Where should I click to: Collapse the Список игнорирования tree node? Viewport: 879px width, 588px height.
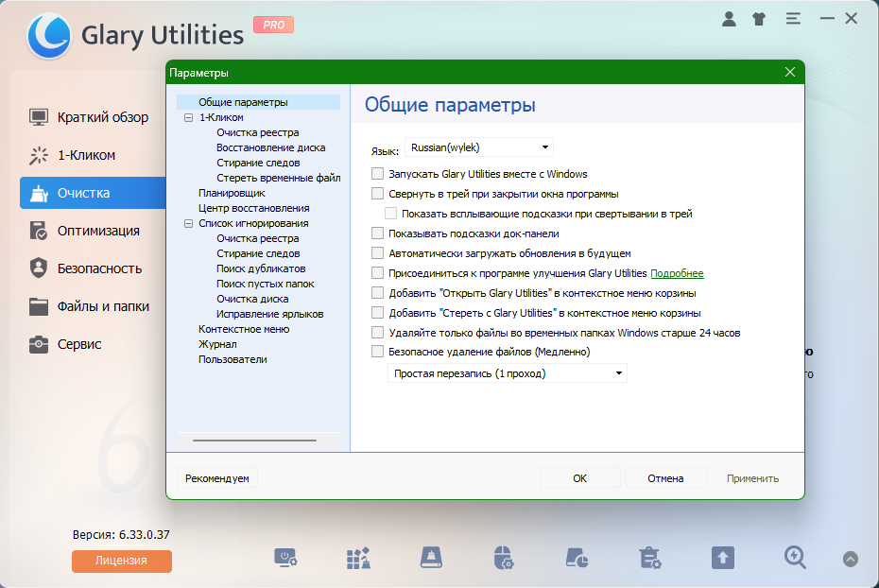pos(188,224)
